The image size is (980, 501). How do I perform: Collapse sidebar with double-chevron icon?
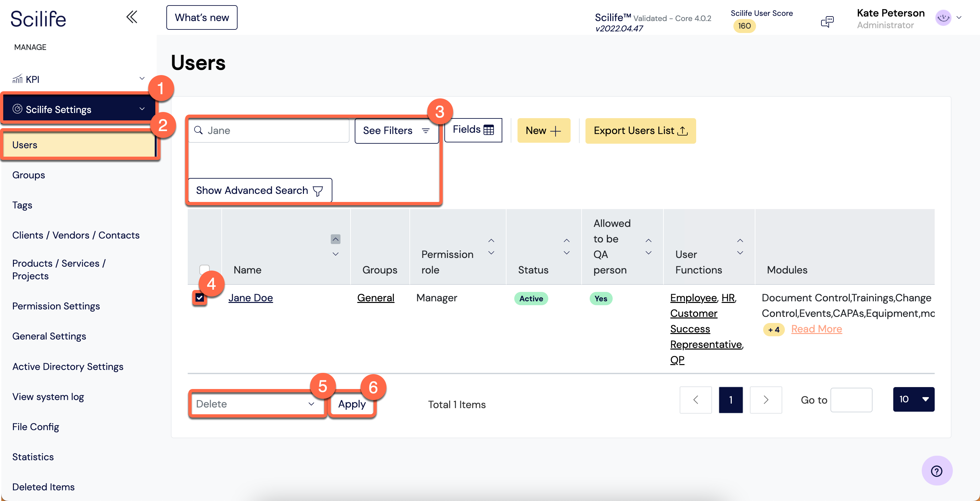(132, 17)
